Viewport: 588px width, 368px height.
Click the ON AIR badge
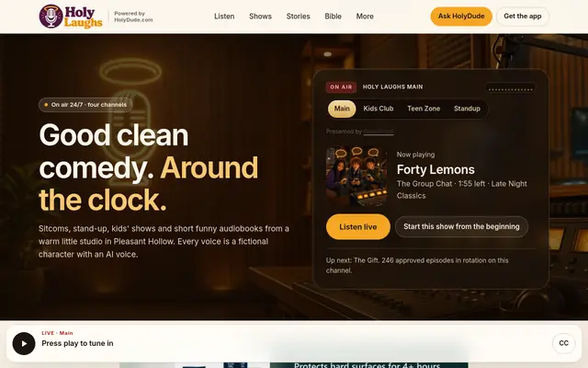341,87
